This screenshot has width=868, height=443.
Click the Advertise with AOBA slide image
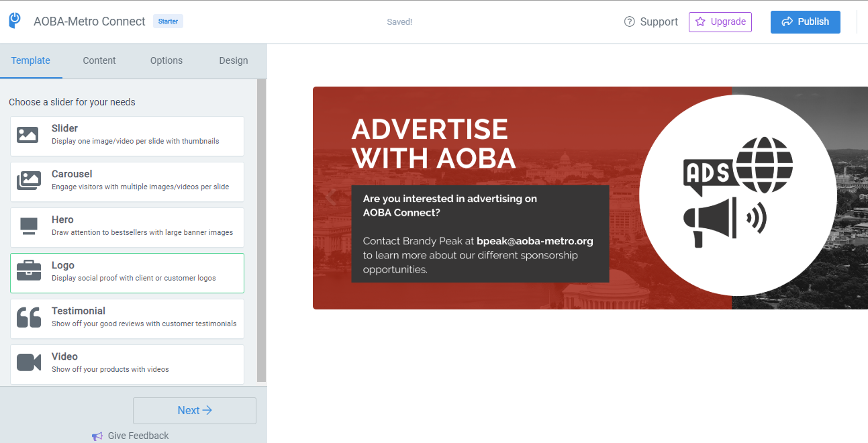click(590, 198)
